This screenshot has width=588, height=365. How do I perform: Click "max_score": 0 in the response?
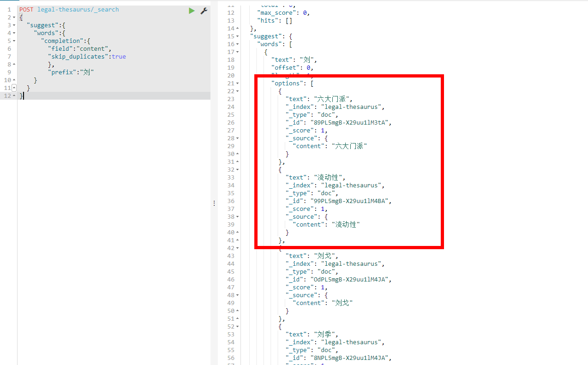(283, 12)
